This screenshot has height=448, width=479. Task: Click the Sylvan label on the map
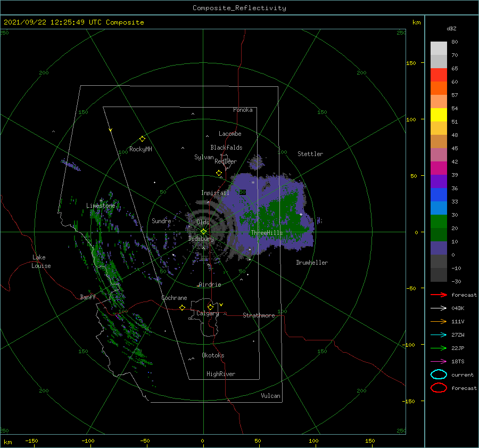204,157
